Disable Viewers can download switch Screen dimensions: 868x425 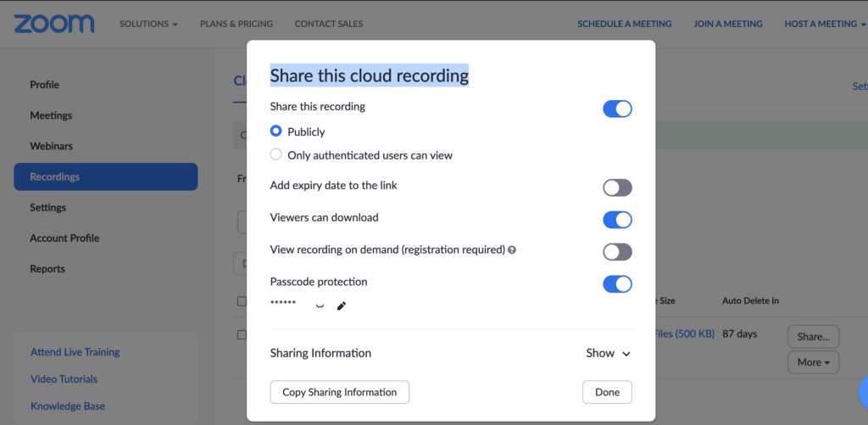pyautogui.click(x=617, y=220)
